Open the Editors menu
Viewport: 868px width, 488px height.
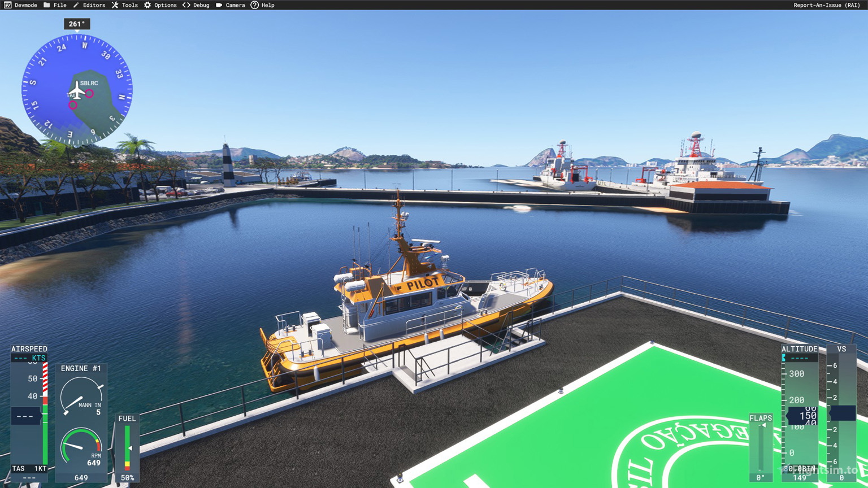94,5
